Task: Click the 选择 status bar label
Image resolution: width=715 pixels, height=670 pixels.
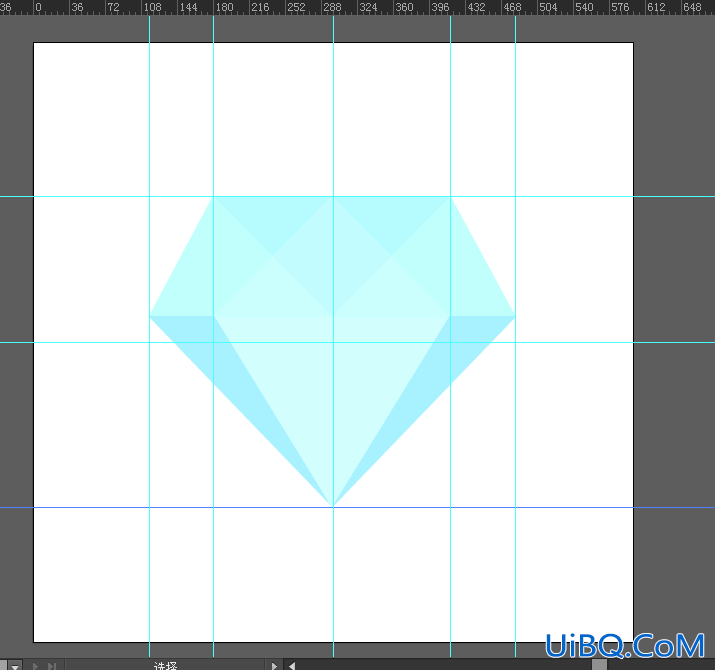Action: click(x=166, y=666)
